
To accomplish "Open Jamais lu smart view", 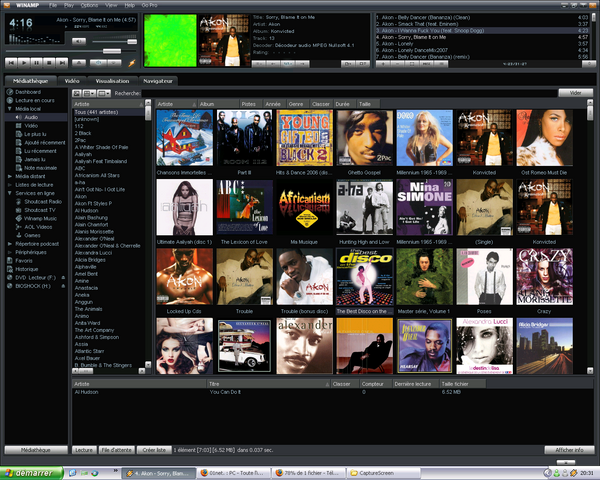I will click(x=30, y=159).
